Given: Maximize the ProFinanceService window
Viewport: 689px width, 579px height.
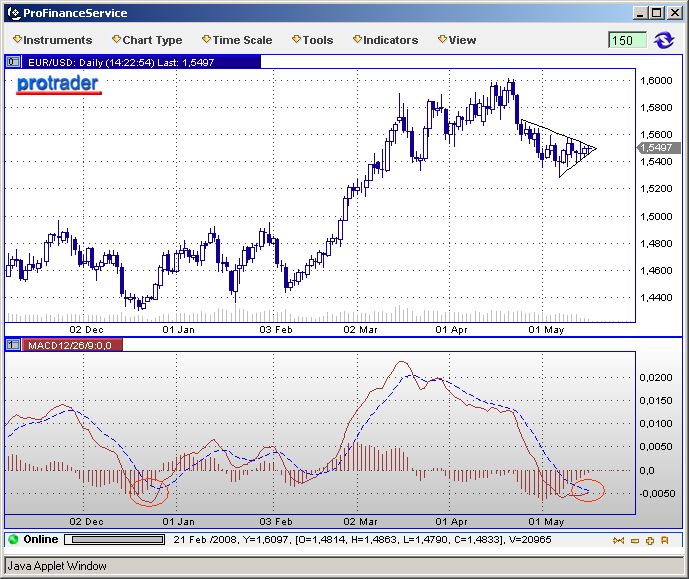Looking at the screenshot, I should [x=656, y=13].
